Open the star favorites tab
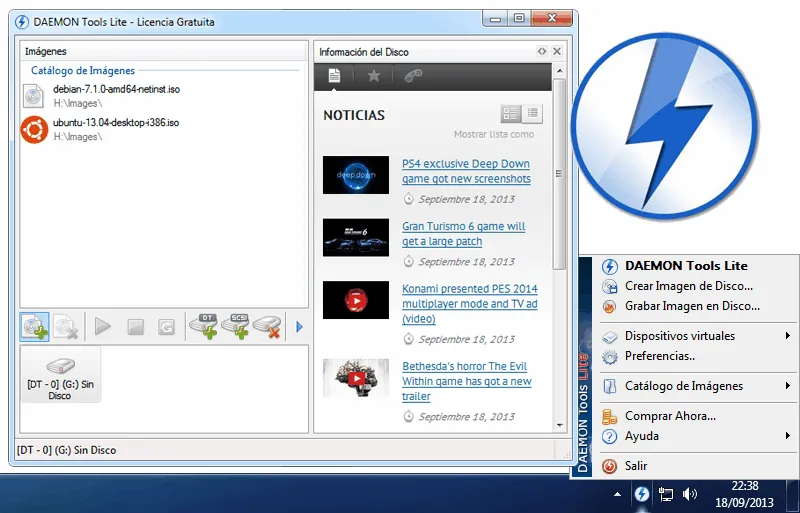 (x=373, y=76)
